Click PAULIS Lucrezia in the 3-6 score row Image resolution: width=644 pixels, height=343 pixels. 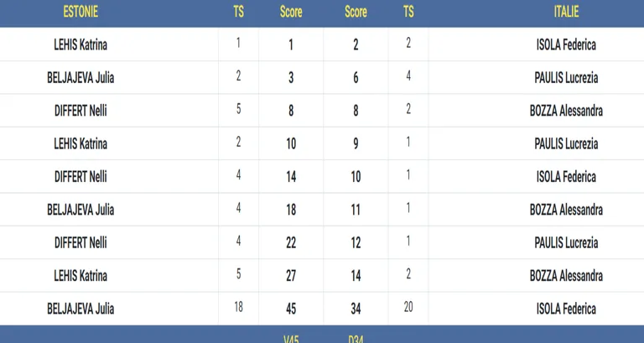coord(566,77)
